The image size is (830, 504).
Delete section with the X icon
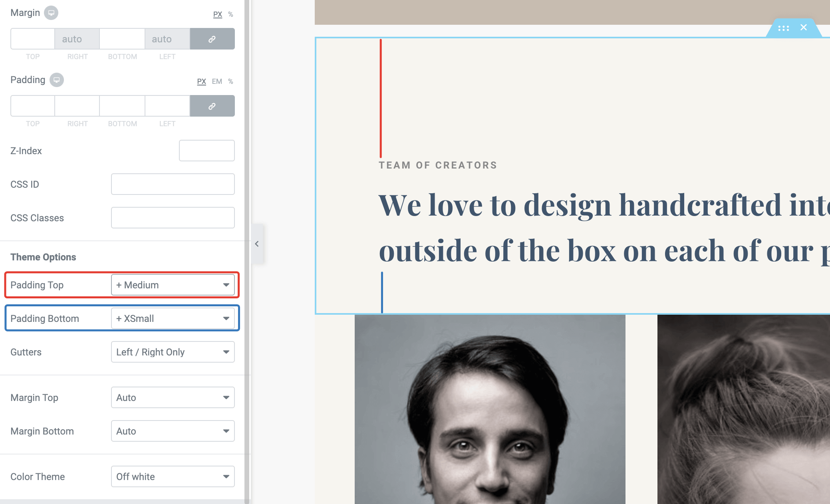click(x=804, y=28)
